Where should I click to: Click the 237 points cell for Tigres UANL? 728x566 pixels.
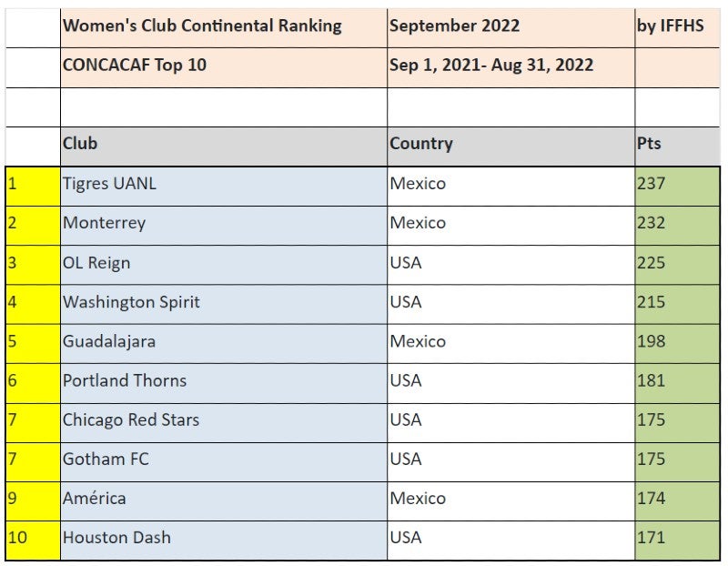pyautogui.click(x=675, y=184)
